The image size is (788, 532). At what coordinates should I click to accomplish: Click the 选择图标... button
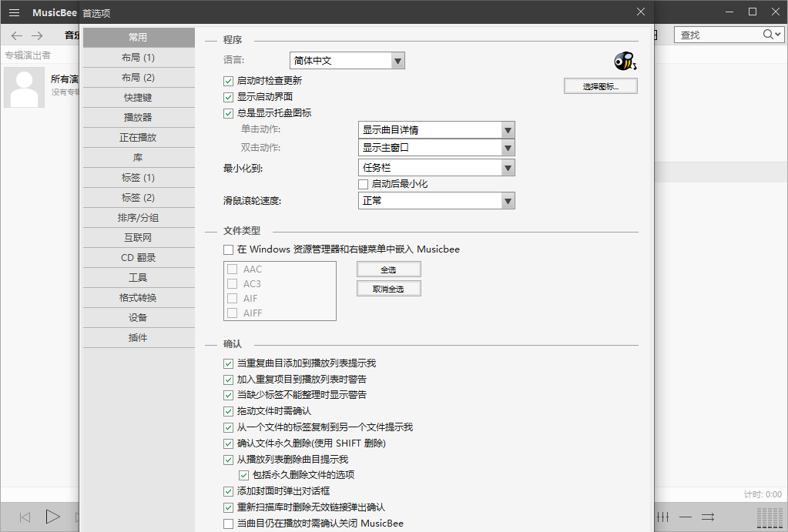tap(601, 86)
